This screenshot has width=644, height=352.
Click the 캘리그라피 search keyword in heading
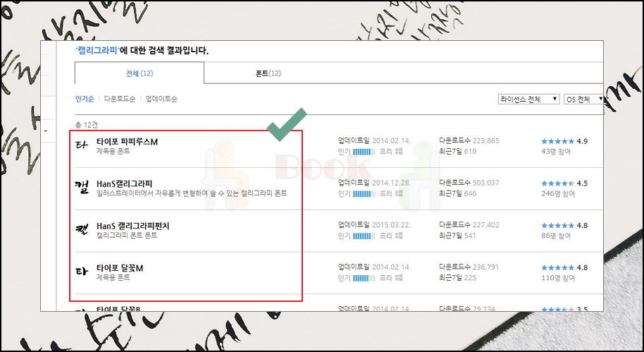[x=98, y=51]
